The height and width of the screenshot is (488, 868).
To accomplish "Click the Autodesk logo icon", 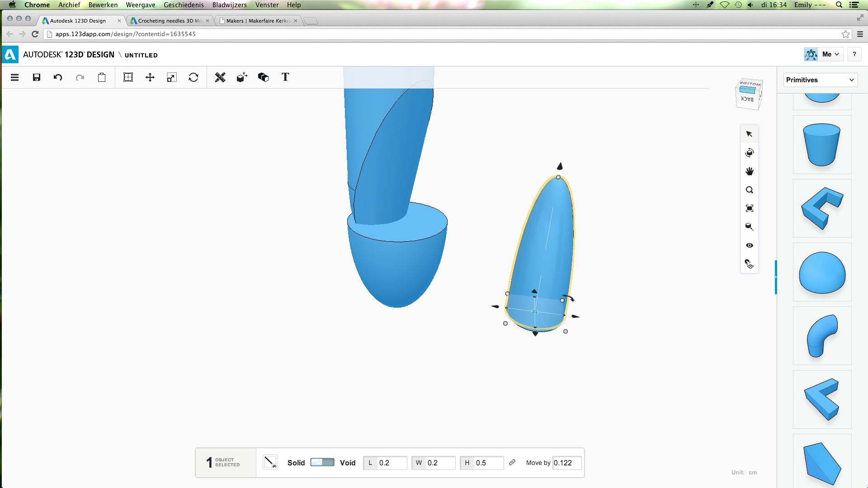I will tap(10, 55).
